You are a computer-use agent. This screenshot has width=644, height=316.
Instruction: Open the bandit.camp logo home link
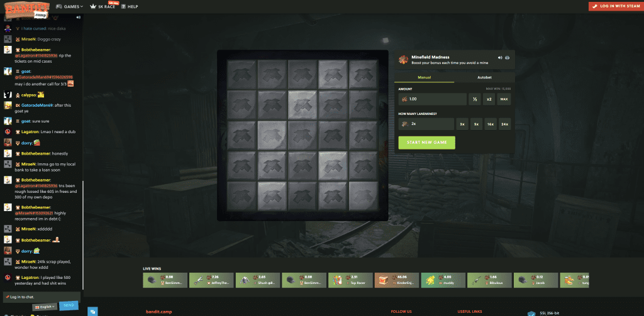[26, 9]
